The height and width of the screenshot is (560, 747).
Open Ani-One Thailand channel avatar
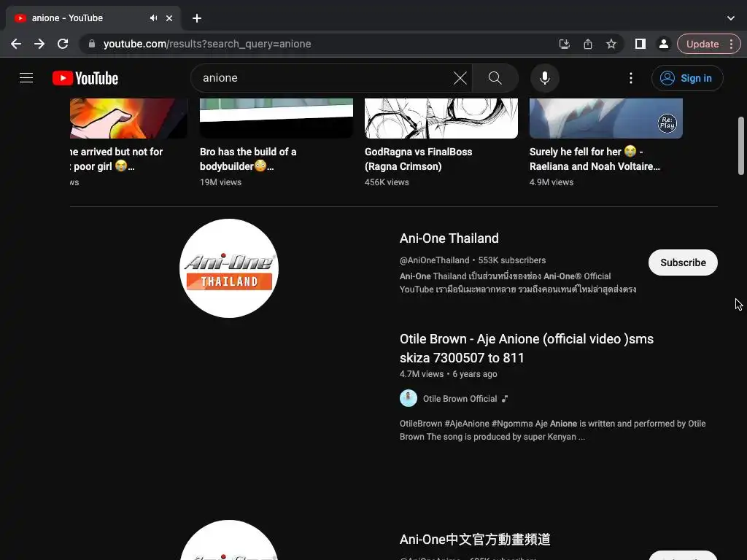tap(229, 268)
